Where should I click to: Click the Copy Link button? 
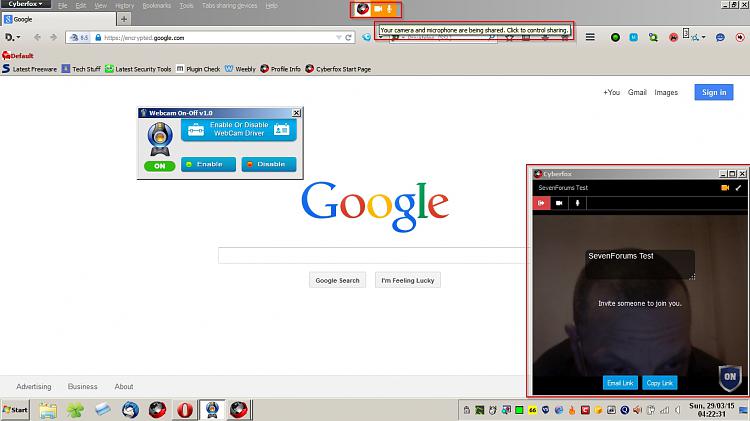coord(660,383)
